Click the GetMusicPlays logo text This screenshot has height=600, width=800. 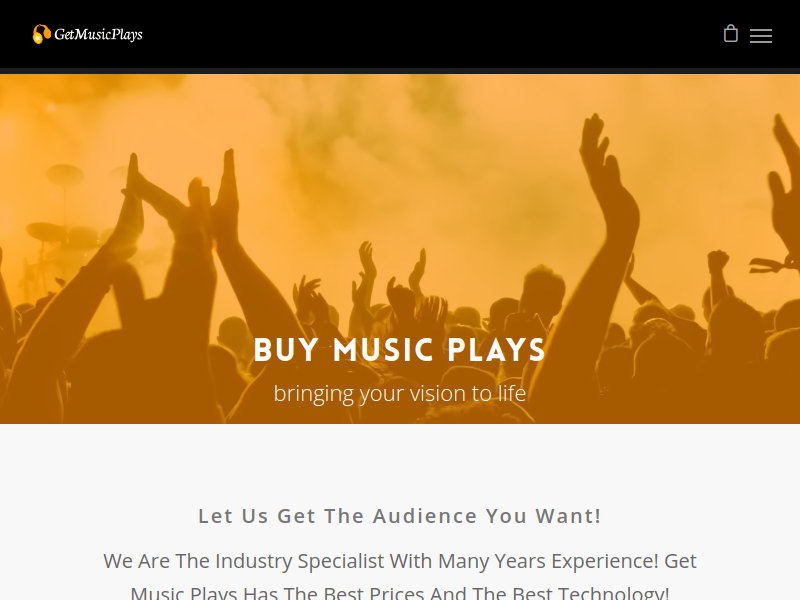(98, 35)
